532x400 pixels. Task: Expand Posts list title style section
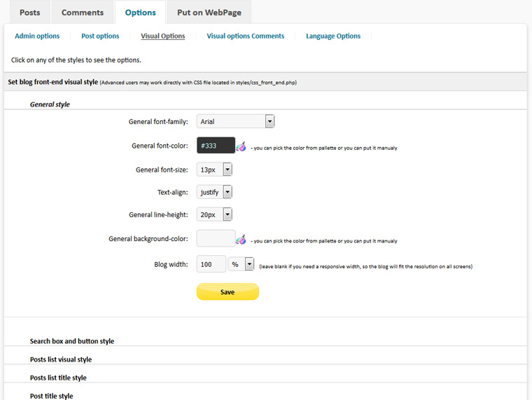[58, 378]
